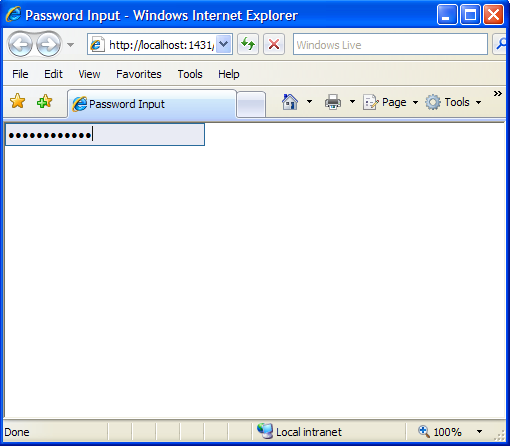
Task: Click the Forward navigation arrow button
Action: click(x=49, y=44)
